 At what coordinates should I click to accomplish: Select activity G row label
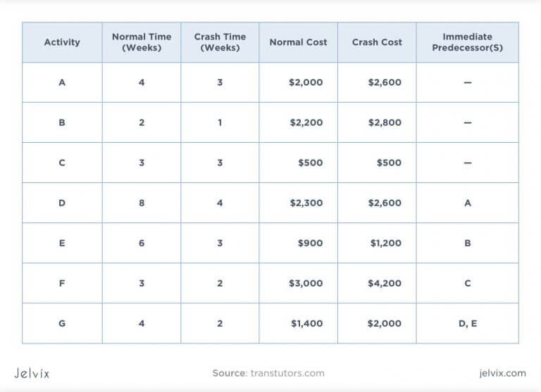[x=62, y=323]
